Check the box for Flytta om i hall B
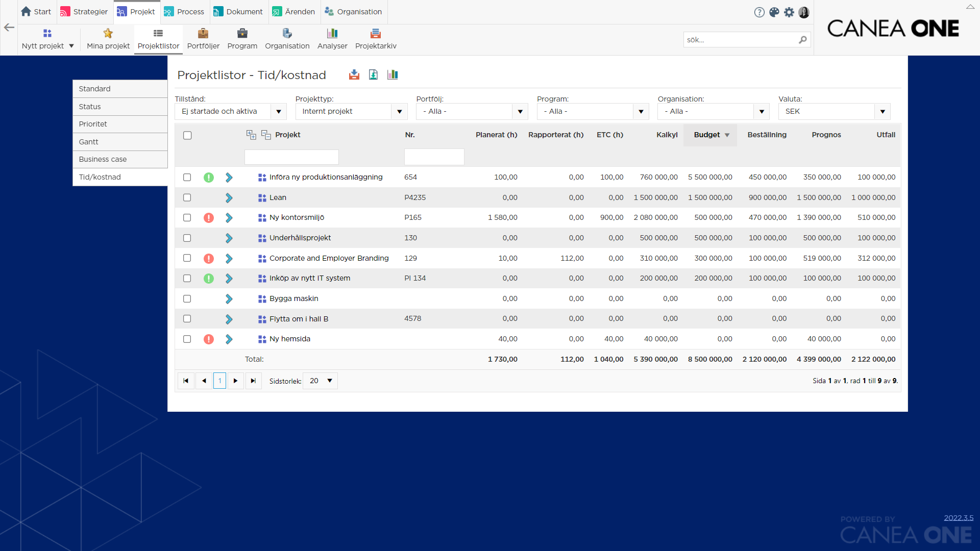 click(187, 319)
